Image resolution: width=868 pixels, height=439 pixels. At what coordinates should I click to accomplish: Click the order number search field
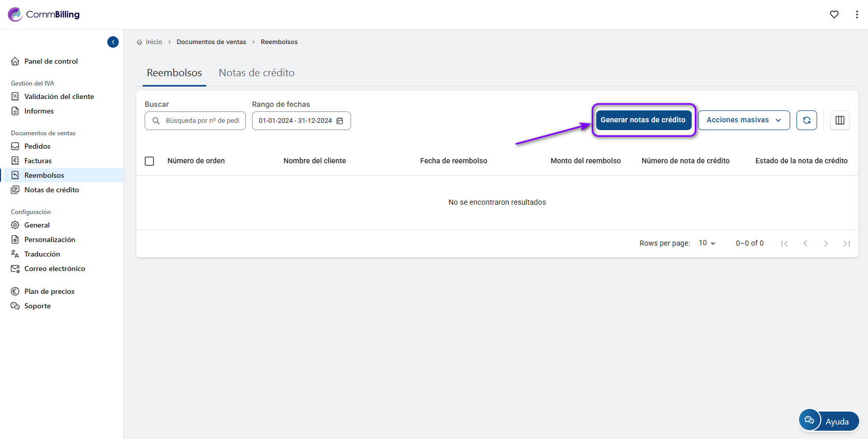[x=202, y=121]
